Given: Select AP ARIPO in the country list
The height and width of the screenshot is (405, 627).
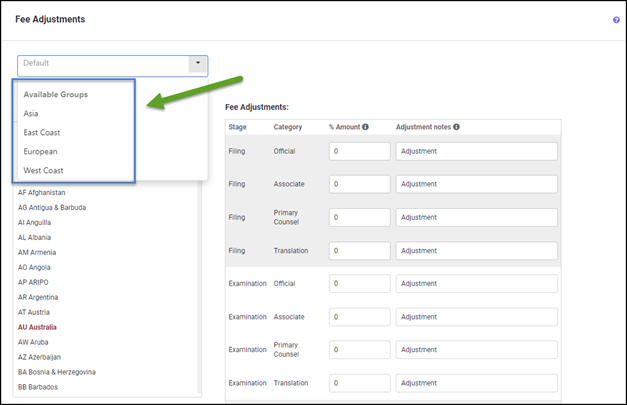Looking at the screenshot, I should tap(35, 282).
